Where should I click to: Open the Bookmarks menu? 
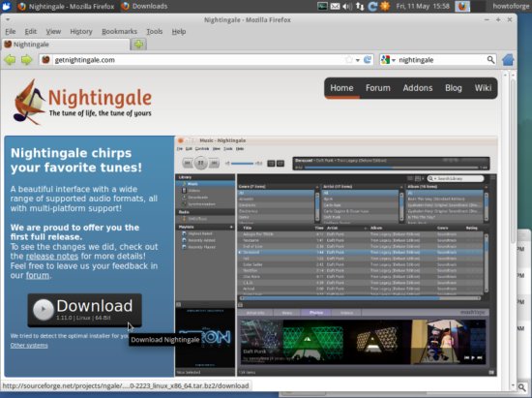119,32
